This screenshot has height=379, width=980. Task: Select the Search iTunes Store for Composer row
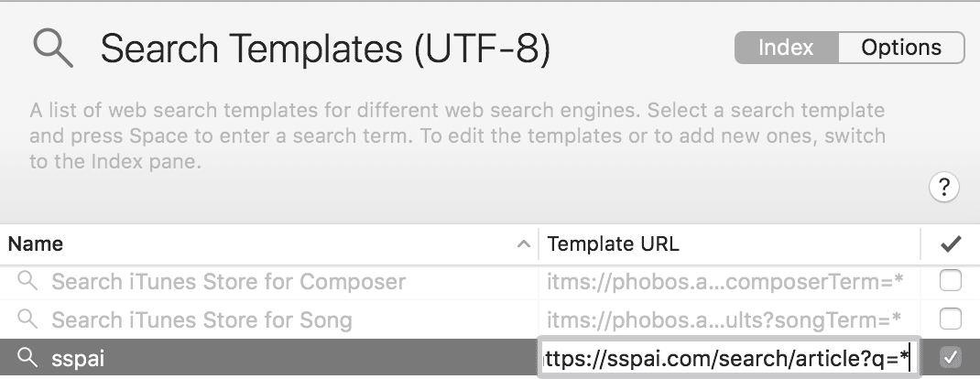coord(228,281)
